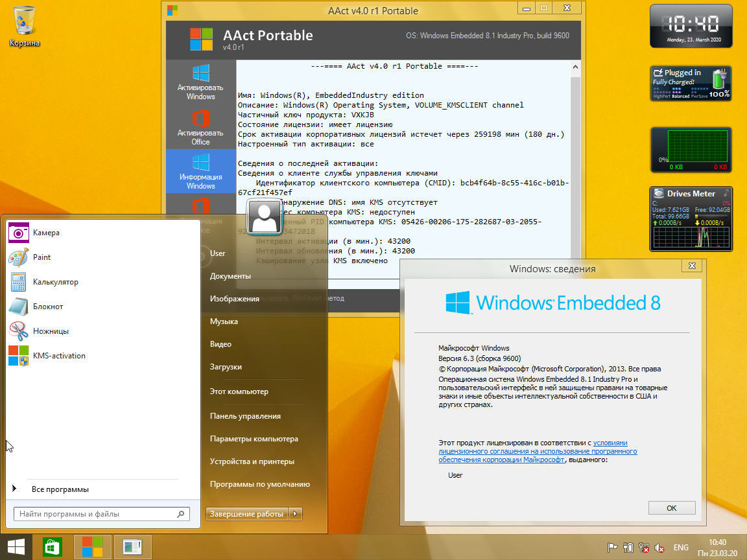Open Документы from the Start menu
747x560 pixels.
[x=230, y=276]
